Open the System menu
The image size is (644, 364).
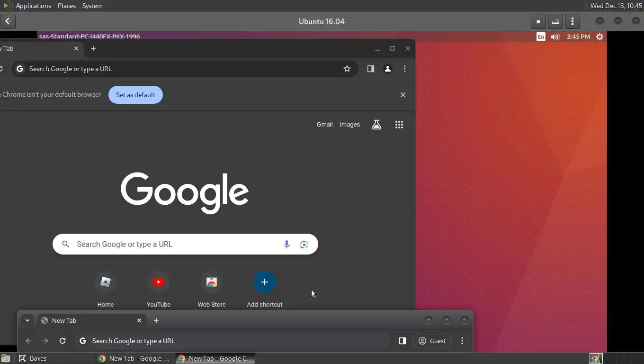(92, 6)
